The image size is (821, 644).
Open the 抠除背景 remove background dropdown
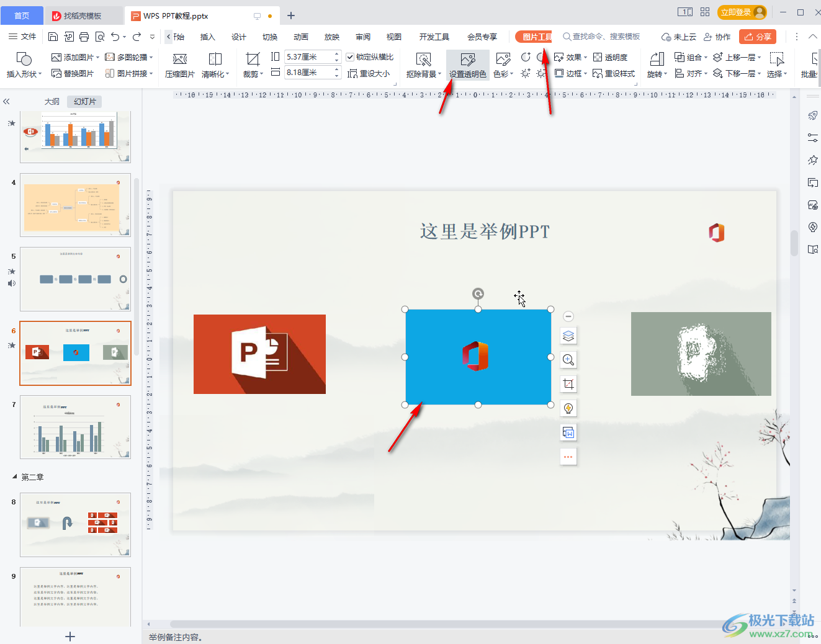[x=424, y=65]
